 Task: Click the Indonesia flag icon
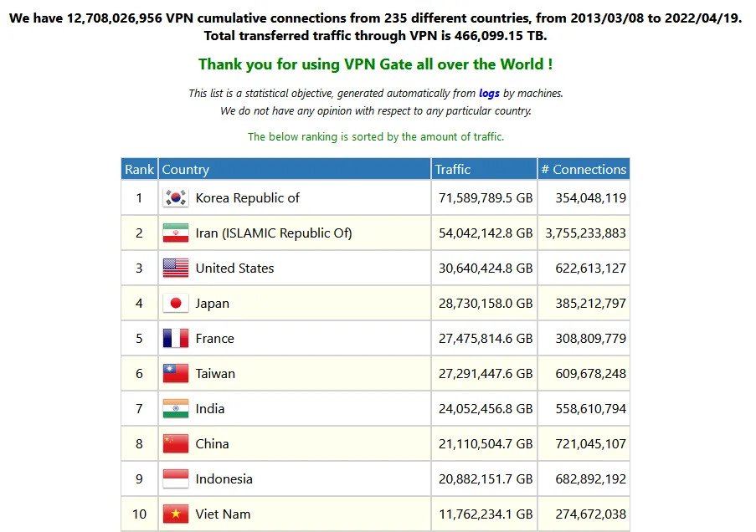[x=176, y=479]
